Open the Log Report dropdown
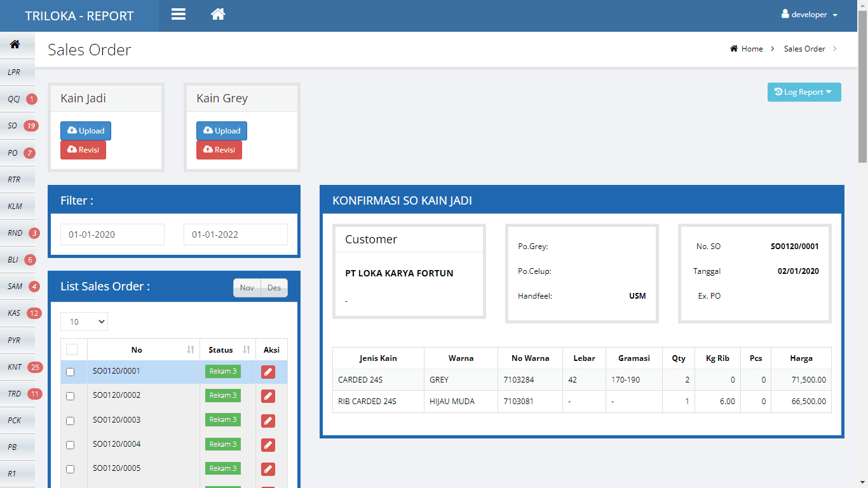The image size is (868, 488). [x=804, y=92]
